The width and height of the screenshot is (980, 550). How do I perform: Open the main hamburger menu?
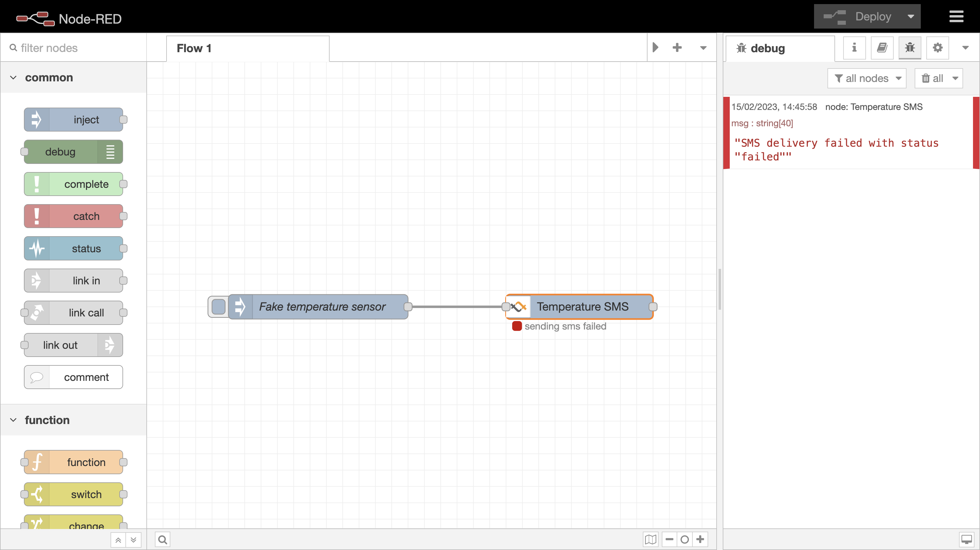point(956,17)
